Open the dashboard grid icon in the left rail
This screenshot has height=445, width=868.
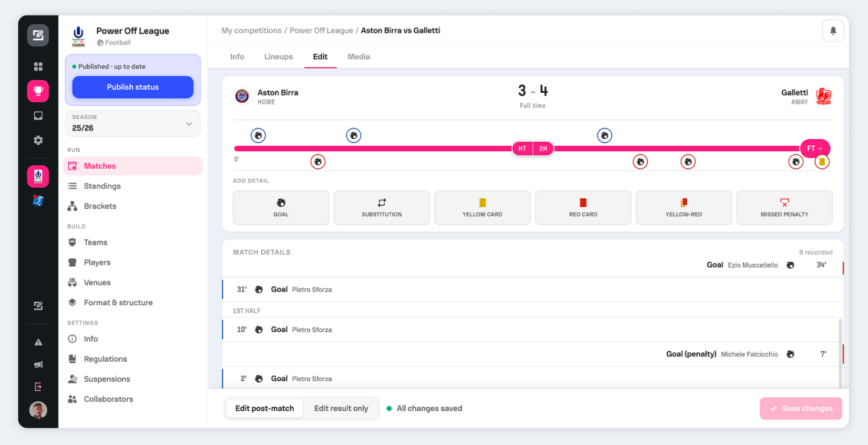[38, 67]
